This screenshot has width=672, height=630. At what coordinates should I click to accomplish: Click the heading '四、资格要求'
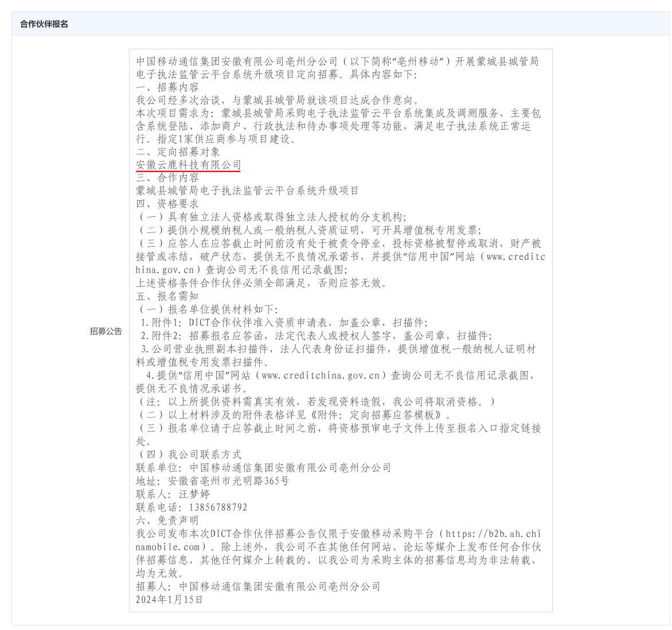pos(167,204)
